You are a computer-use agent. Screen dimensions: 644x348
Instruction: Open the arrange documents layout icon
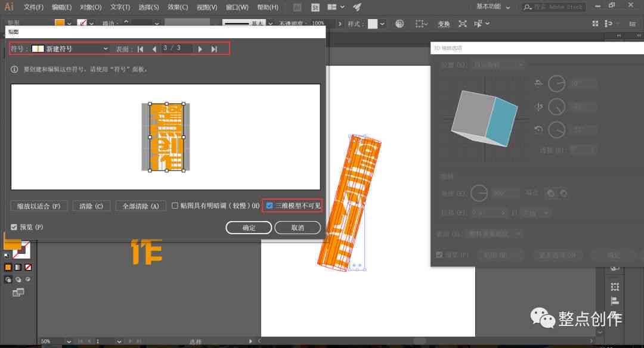click(x=332, y=7)
